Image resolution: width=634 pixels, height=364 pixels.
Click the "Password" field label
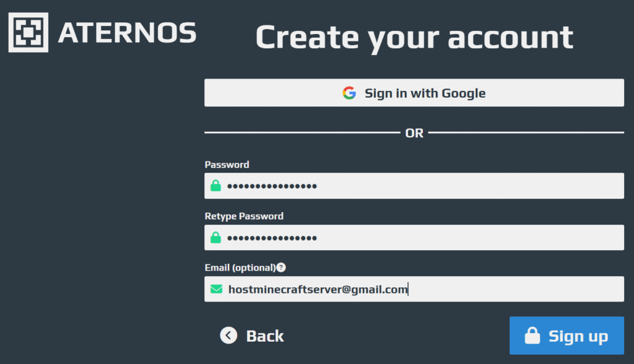(227, 165)
